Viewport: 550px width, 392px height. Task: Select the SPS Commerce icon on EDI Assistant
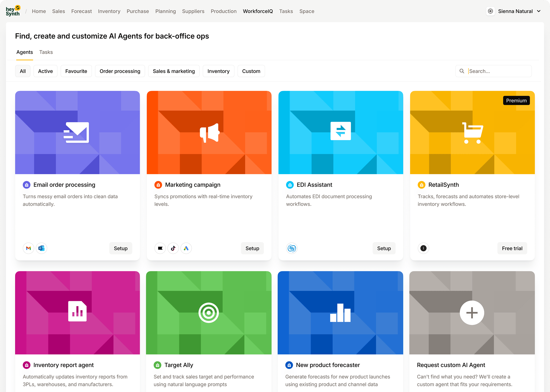[292, 248]
